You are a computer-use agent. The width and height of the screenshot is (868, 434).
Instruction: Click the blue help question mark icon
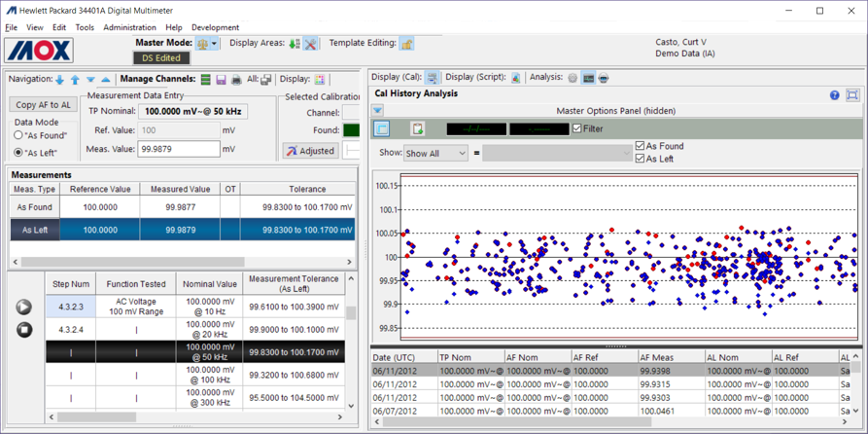point(834,95)
